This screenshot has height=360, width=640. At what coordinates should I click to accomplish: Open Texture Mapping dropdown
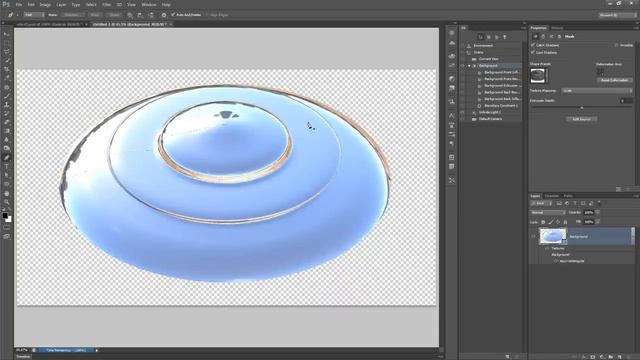click(597, 91)
